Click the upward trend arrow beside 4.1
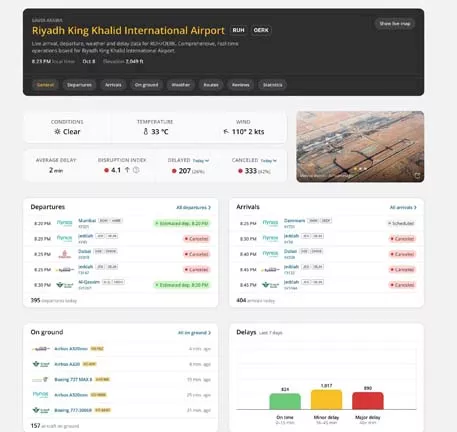Image resolution: width=457 pixels, height=432 pixels. [127, 170]
